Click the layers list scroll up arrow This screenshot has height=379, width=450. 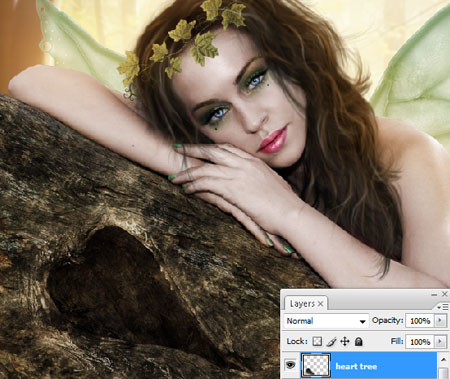(x=443, y=359)
